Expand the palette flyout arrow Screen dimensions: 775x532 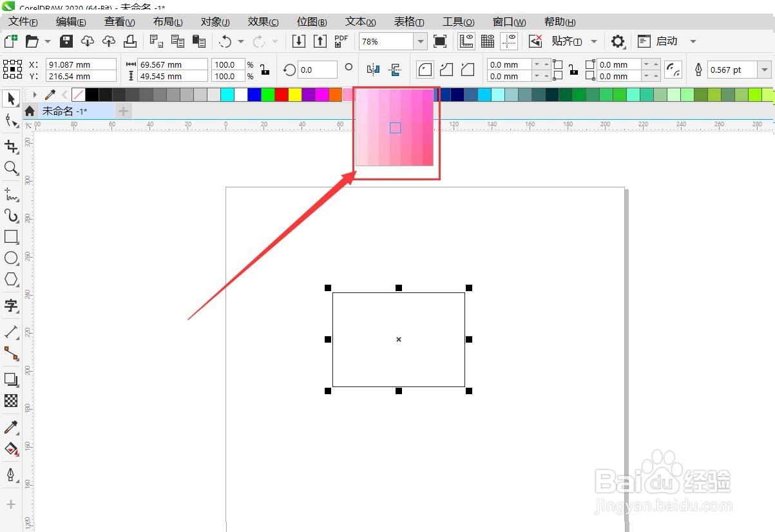point(35,95)
